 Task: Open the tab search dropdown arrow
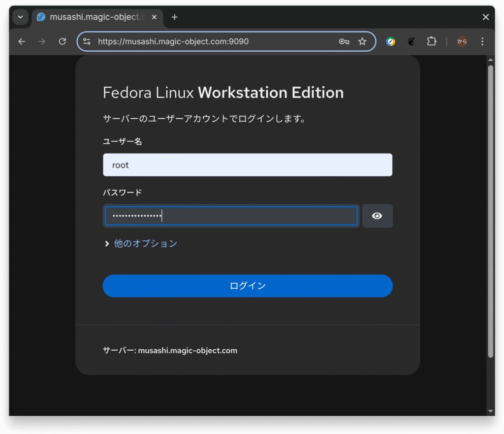20,17
